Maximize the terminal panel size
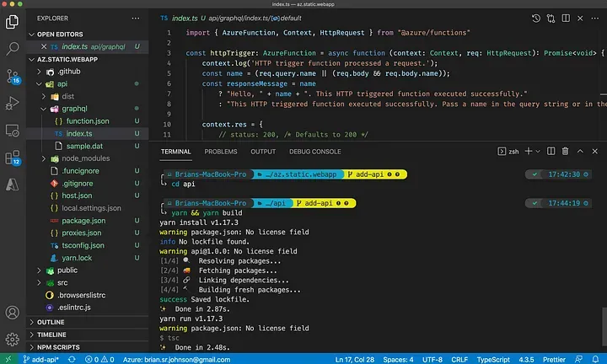 click(x=580, y=152)
